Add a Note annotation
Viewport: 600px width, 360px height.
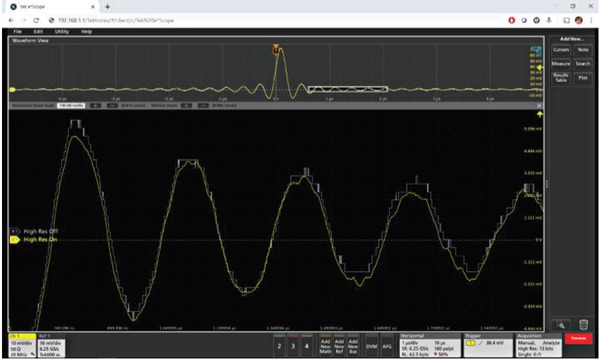click(583, 50)
